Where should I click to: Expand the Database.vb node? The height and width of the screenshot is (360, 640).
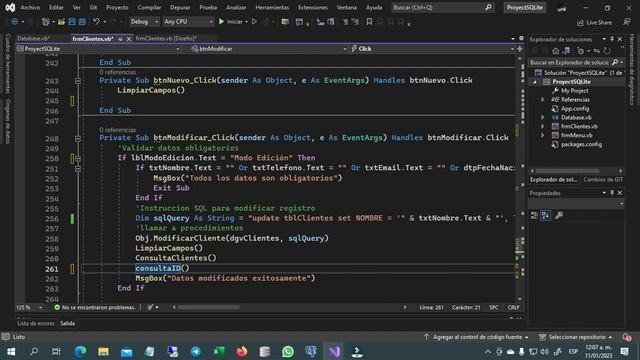pos(542,118)
